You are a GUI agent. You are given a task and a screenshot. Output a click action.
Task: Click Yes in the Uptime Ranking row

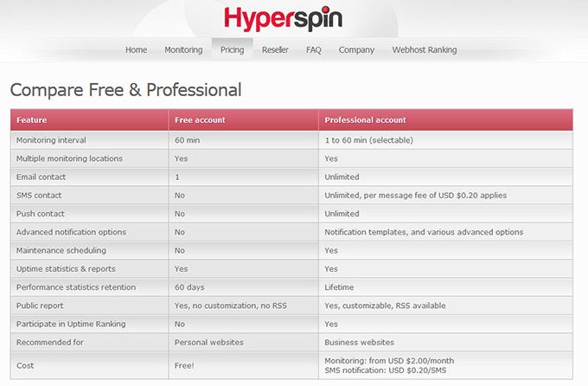coord(331,324)
